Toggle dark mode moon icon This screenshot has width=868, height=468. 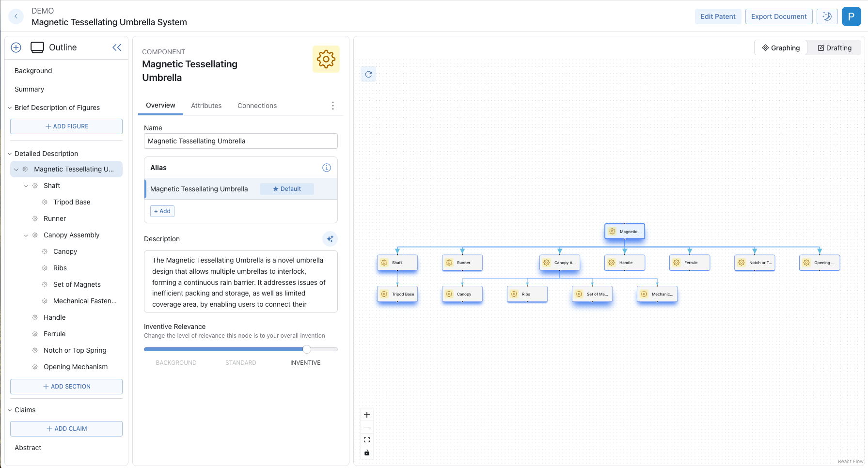pos(827,16)
